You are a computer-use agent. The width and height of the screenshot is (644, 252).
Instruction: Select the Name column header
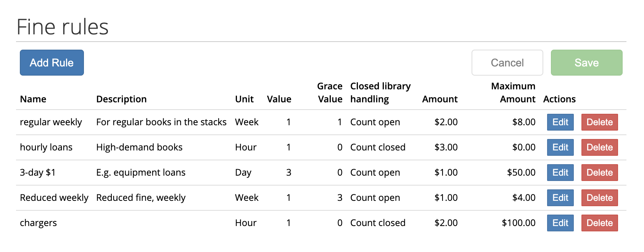(33, 99)
